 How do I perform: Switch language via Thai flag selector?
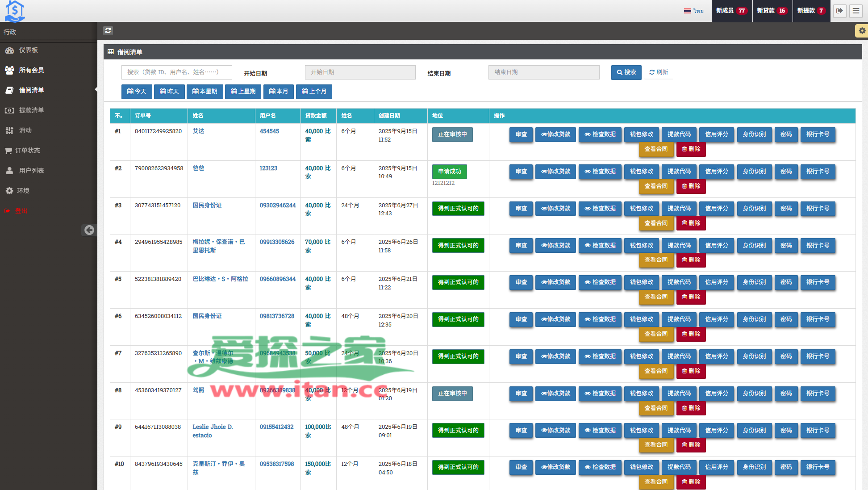(693, 11)
